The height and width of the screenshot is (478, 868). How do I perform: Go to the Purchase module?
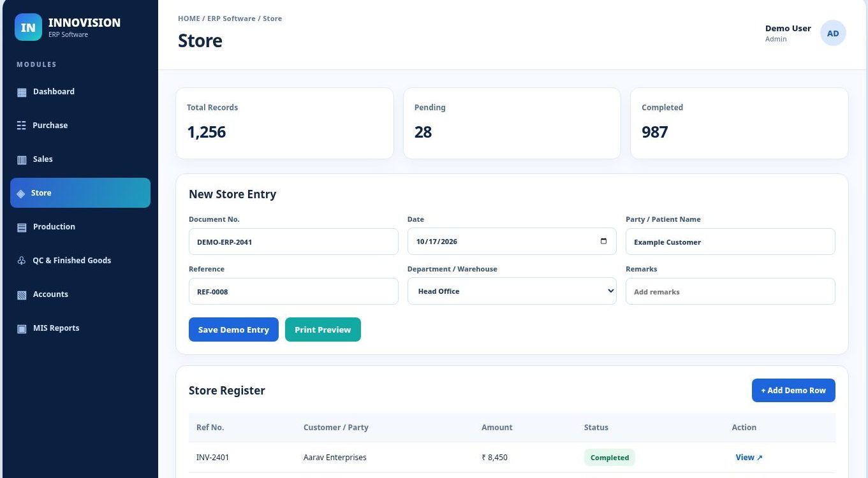click(80, 126)
